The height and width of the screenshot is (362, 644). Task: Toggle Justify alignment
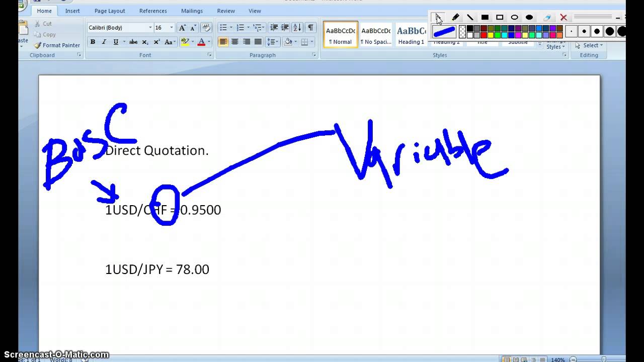pyautogui.click(x=258, y=42)
